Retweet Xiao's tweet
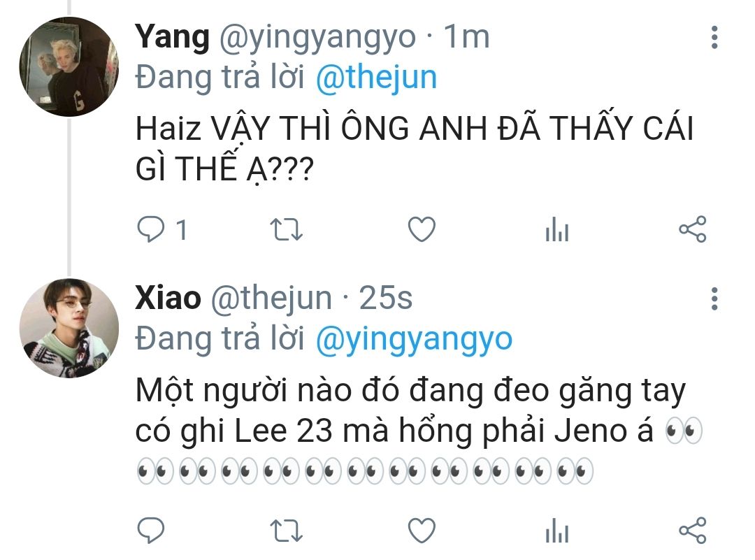The width and height of the screenshot is (755, 560). [x=286, y=531]
